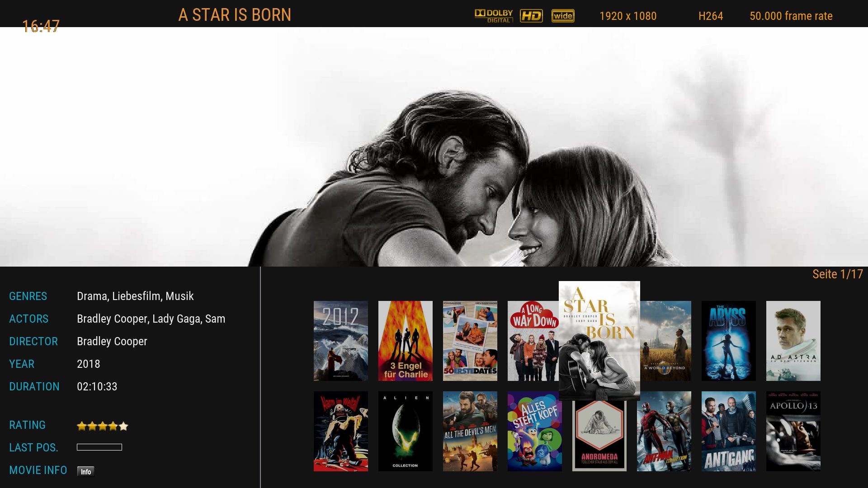Click the star rating icons

(103, 426)
